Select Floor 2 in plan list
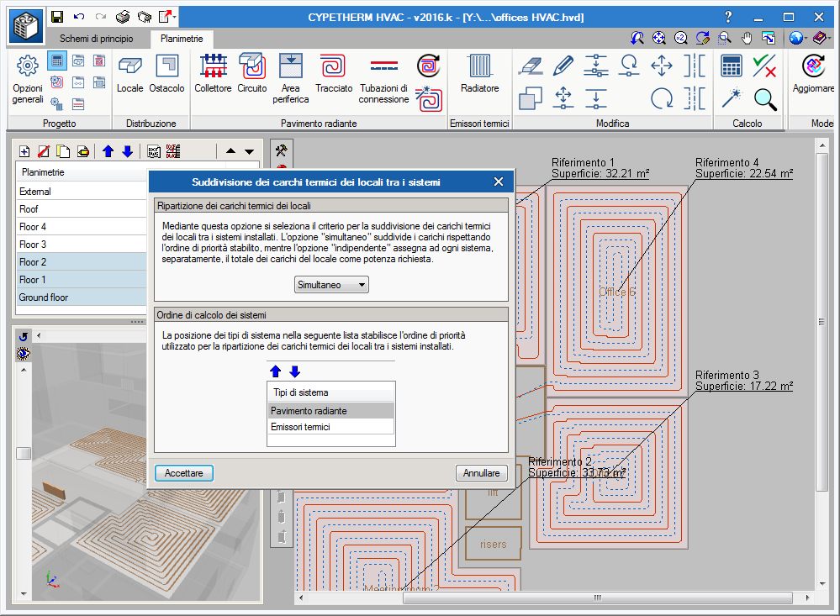Viewport: 840px width, 616px height. click(x=82, y=262)
